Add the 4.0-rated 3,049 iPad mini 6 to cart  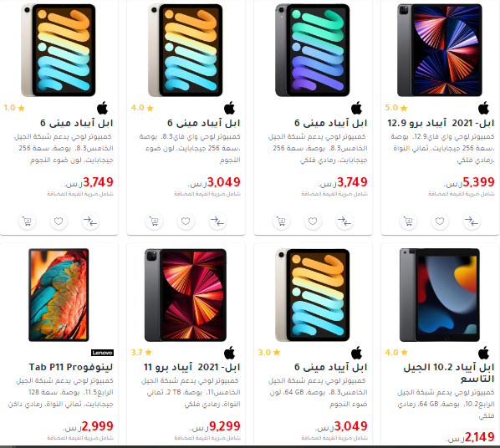pos(154,221)
